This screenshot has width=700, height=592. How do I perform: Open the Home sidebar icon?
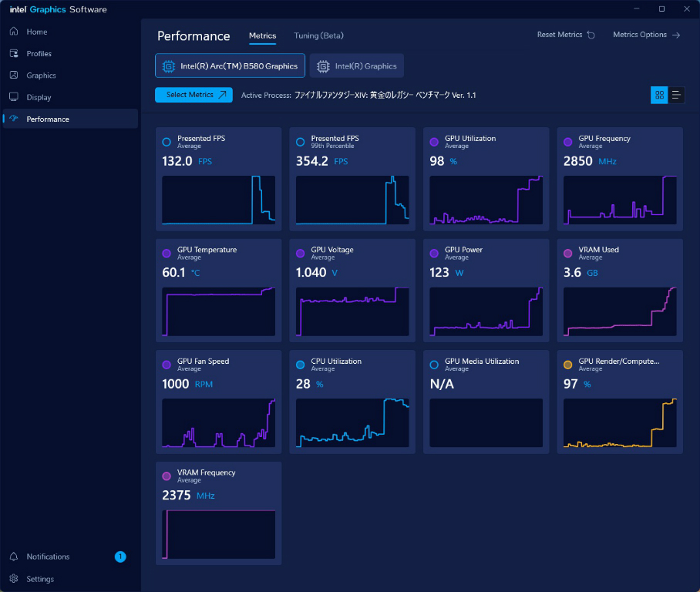[x=14, y=32]
